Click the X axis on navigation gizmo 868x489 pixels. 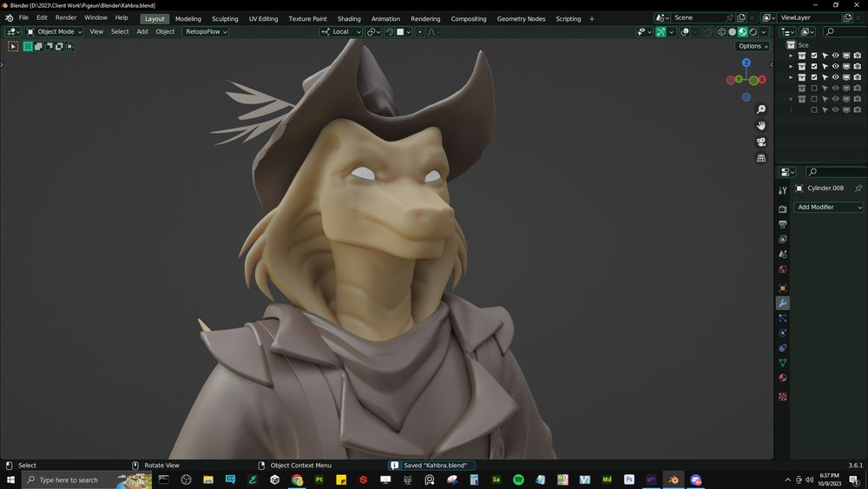[762, 80]
